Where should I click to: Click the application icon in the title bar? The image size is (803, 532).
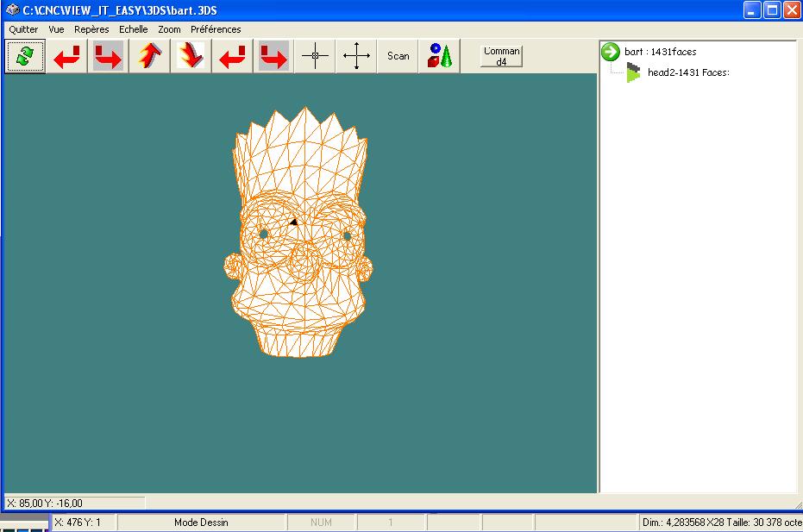click(x=12, y=9)
